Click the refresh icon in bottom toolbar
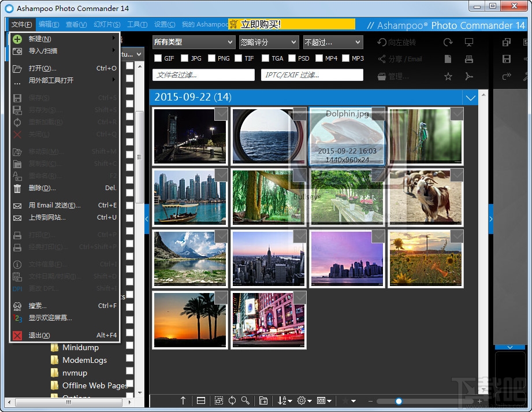Viewport: 532px width, 412px height. [x=232, y=400]
